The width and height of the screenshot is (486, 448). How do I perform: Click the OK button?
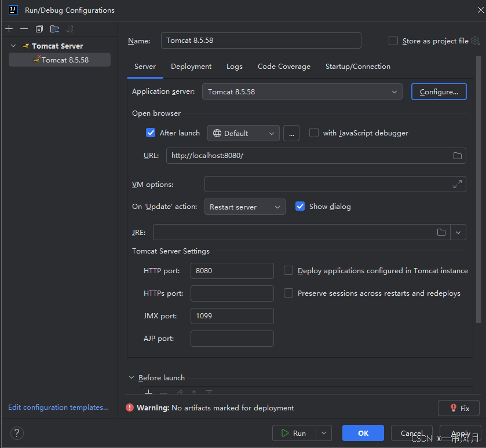[x=363, y=433]
